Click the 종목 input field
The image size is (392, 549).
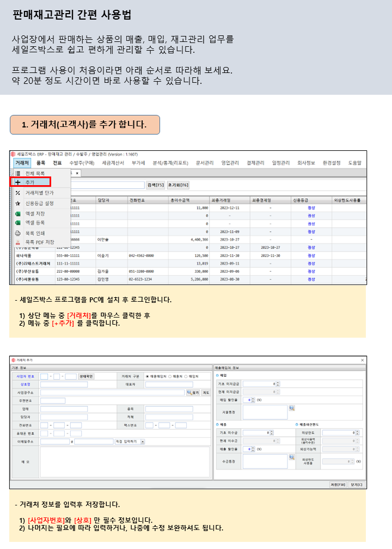point(169,409)
